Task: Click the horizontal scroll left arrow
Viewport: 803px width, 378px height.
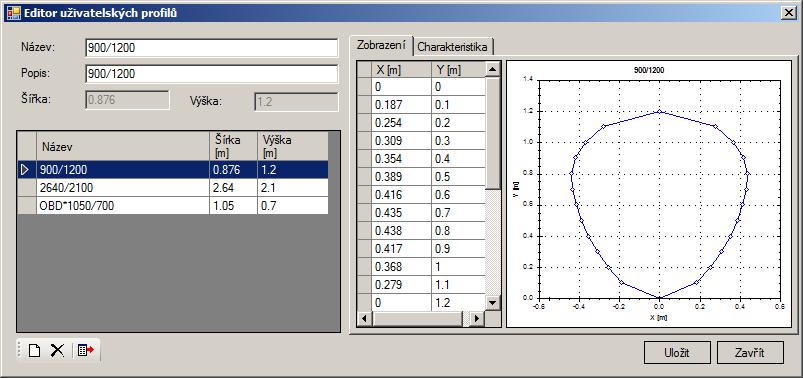Action: click(365, 319)
